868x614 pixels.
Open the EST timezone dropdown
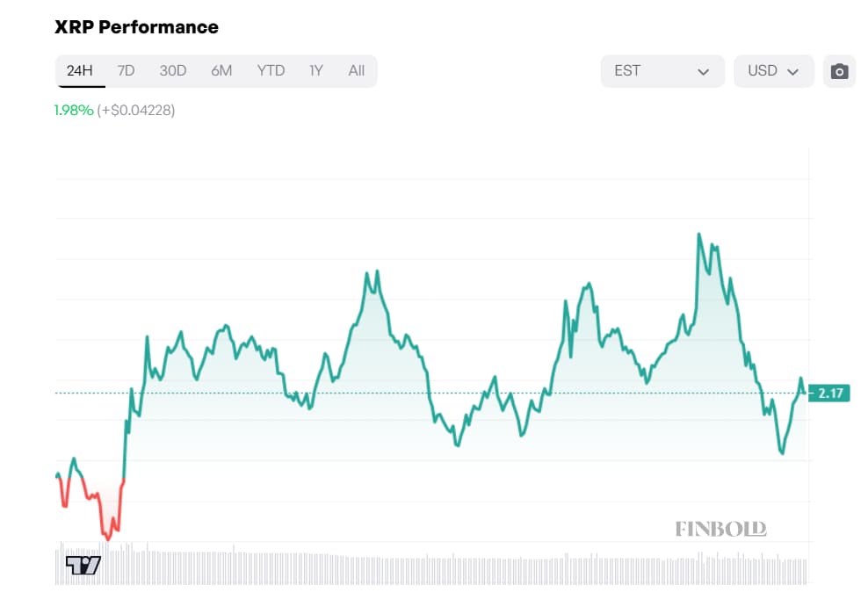(662, 71)
